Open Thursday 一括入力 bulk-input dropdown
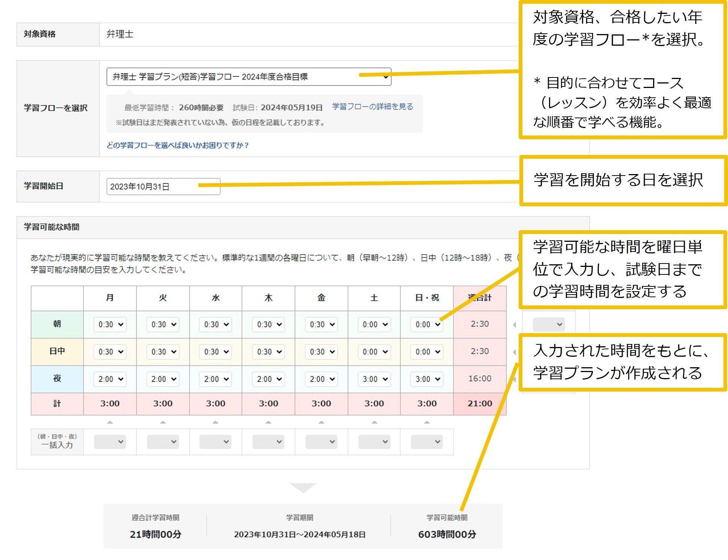 (x=268, y=442)
